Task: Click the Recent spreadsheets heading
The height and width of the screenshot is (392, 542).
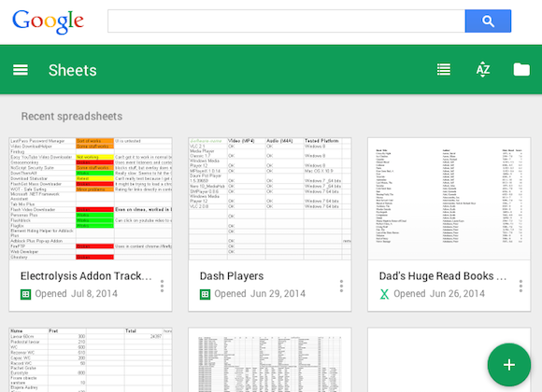Action: point(72,117)
